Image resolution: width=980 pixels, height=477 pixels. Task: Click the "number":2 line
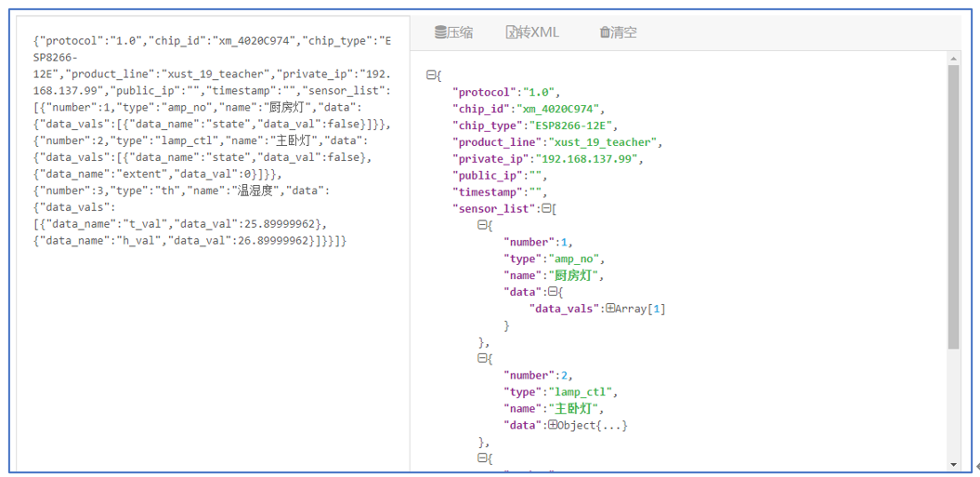pos(539,376)
